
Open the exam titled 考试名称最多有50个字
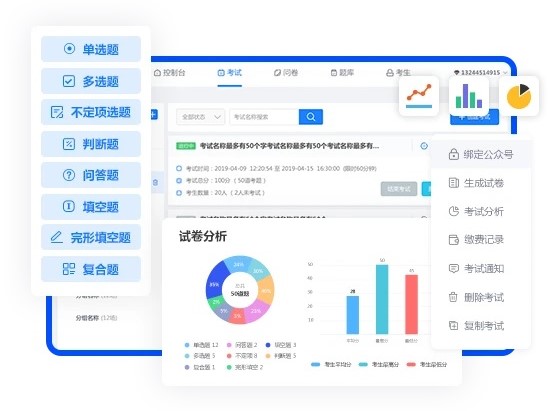click(x=289, y=146)
